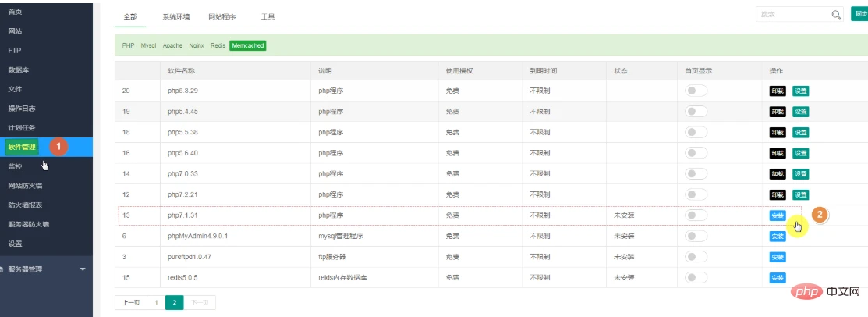This screenshot has width=868, height=317.
Task: Install pureftpd1.0.47 with 安装 button
Action: click(x=778, y=257)
